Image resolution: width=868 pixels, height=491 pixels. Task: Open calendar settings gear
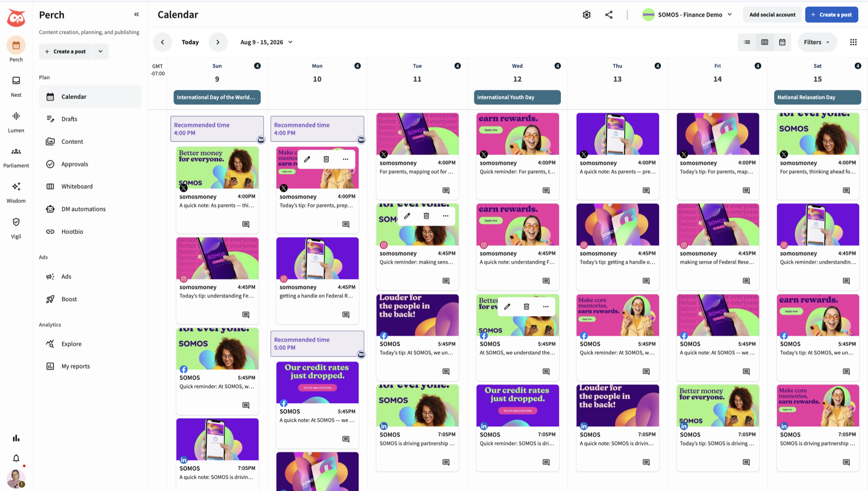pos(587,15)
